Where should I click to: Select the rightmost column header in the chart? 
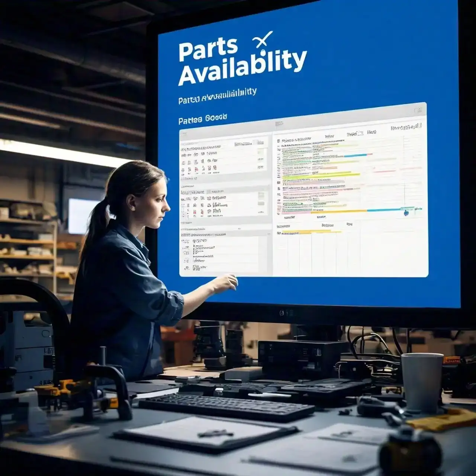406,128
